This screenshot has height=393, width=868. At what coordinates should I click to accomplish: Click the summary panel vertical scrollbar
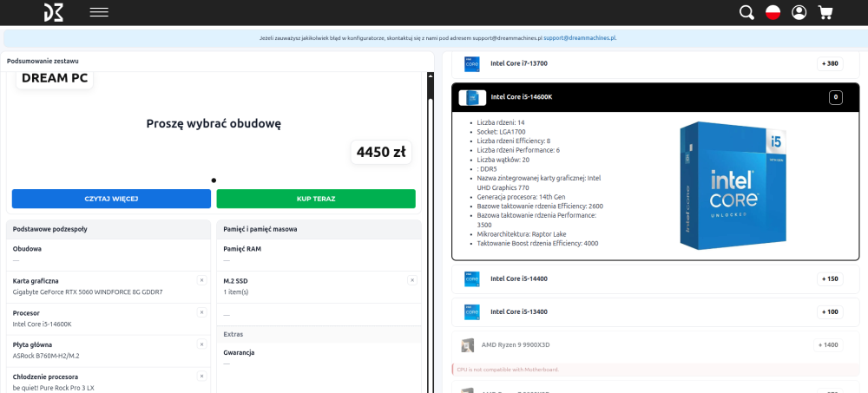click(x=431, y=244)
